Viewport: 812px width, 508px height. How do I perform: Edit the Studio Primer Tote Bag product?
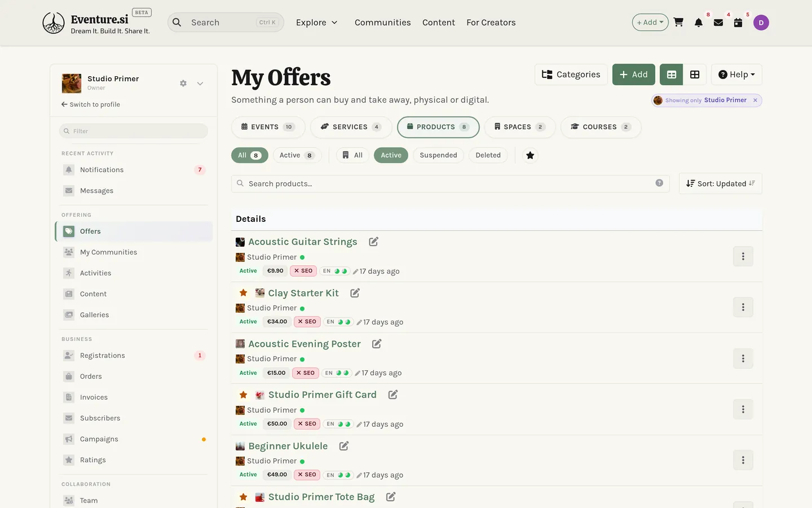click(391, 497)
